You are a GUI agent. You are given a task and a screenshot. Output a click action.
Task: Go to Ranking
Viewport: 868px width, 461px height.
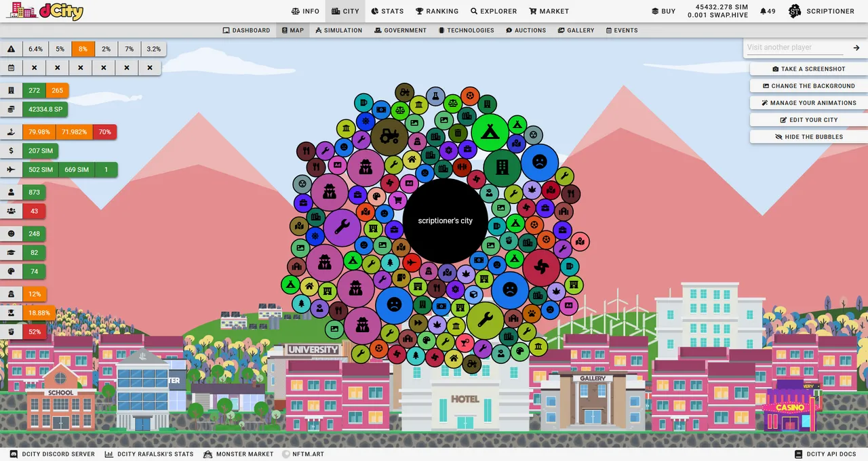pos(437,12)
